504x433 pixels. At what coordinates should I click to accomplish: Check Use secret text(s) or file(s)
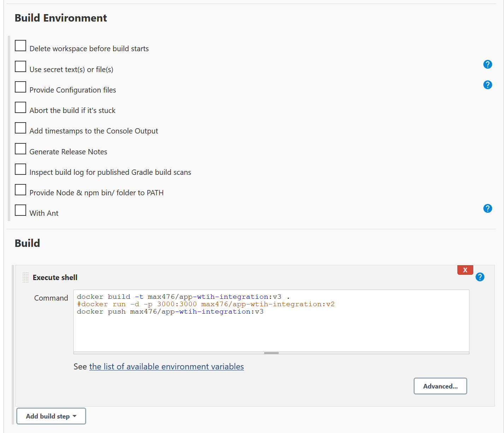pos(20,66)
